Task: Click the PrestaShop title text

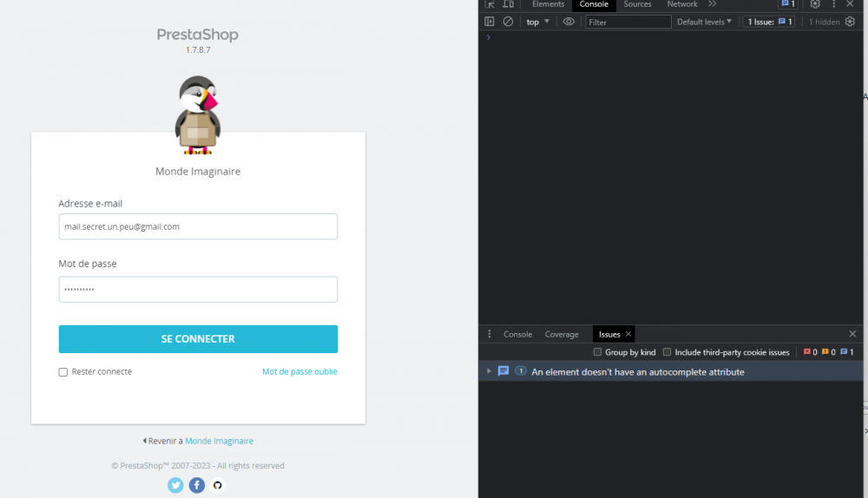Action: [x=198, y=35]
